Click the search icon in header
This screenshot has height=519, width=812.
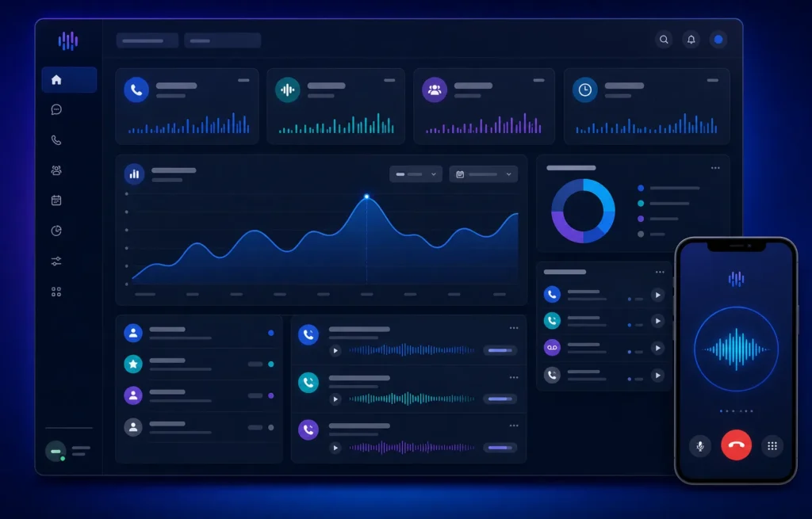click(x=664, y=40)
